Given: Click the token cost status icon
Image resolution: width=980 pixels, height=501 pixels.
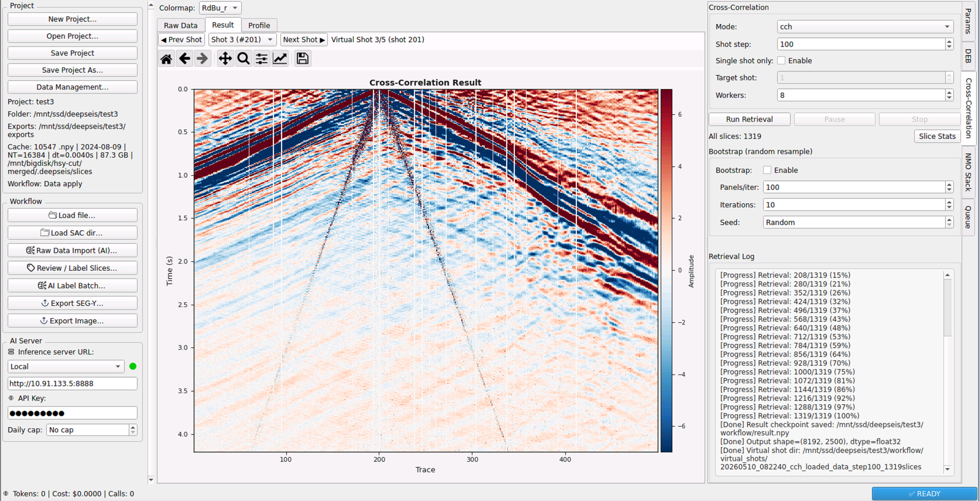Looking at the screenshot, I should pyautogui.click(x=6, y=494).
